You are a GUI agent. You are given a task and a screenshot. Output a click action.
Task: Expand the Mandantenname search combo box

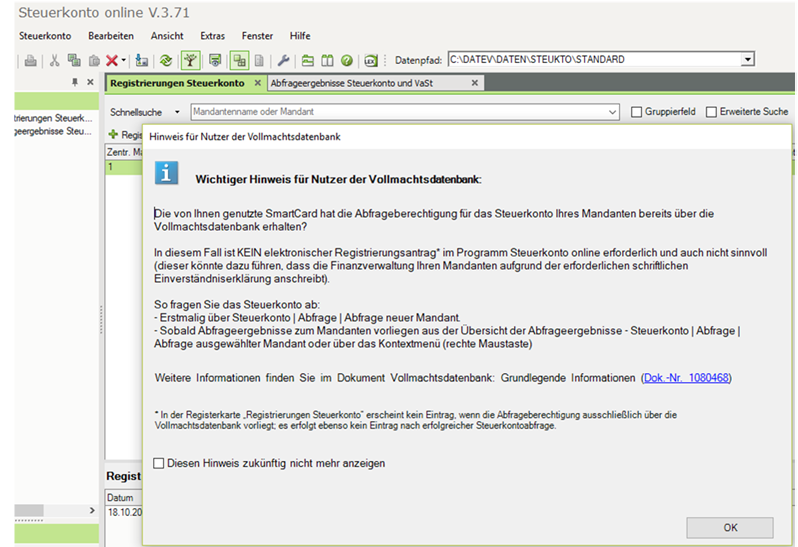click(612, 112)
